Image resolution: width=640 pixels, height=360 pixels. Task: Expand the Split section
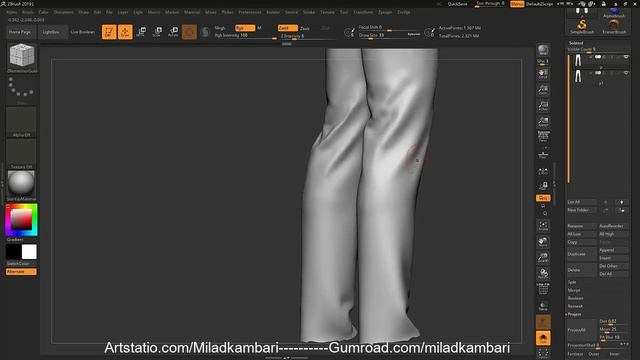pos(572,282)
